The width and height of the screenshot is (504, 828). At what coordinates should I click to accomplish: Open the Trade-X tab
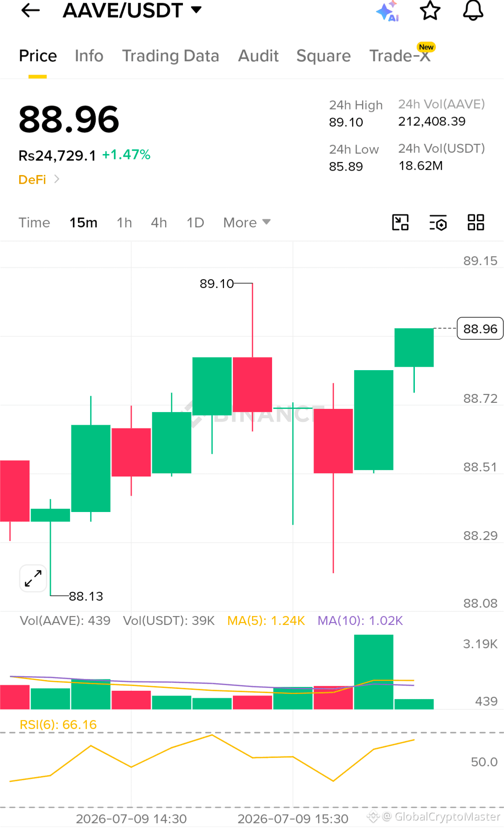(x=399, y=56)
